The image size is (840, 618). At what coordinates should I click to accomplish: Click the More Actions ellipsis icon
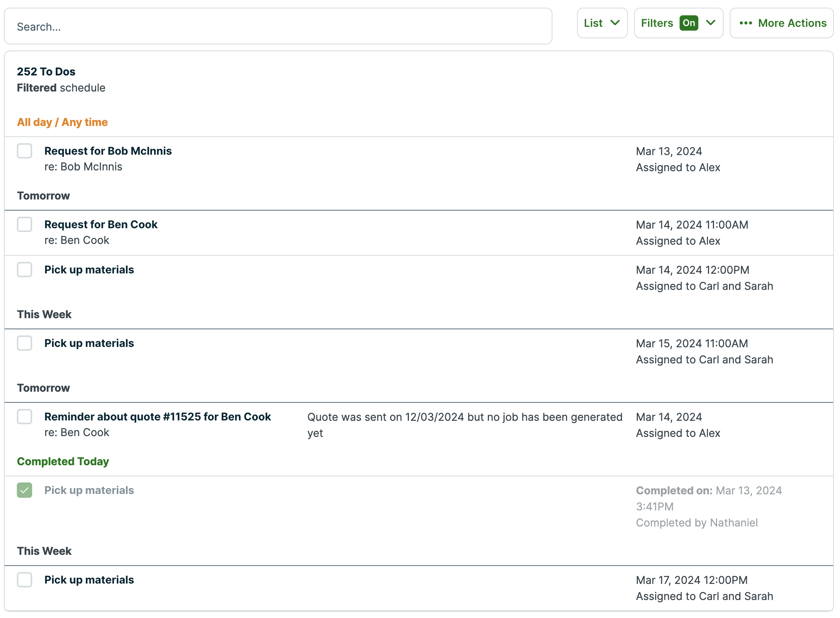pos(746,23)
